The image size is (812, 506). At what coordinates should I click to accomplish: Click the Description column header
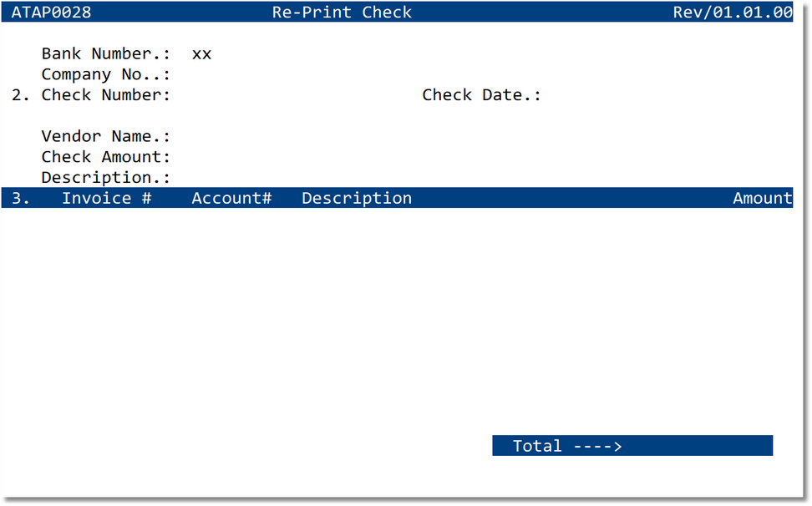pos(357,198)
